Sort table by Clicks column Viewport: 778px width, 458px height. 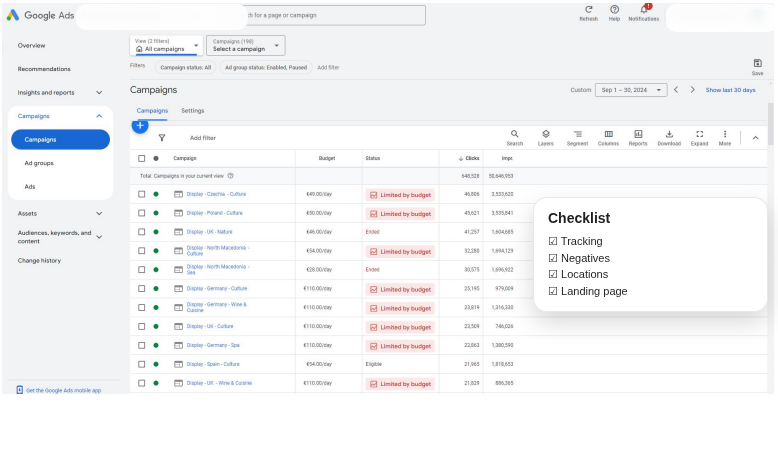tap(469, 158)
